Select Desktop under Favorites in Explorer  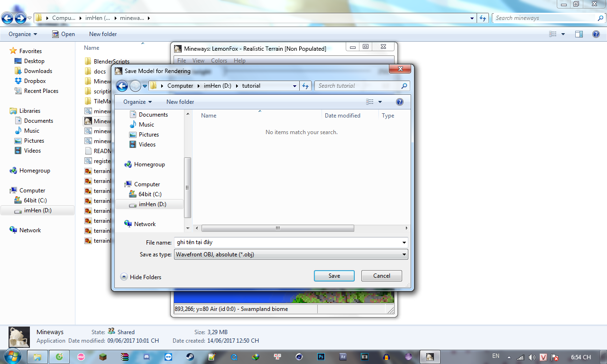(34, 61)
